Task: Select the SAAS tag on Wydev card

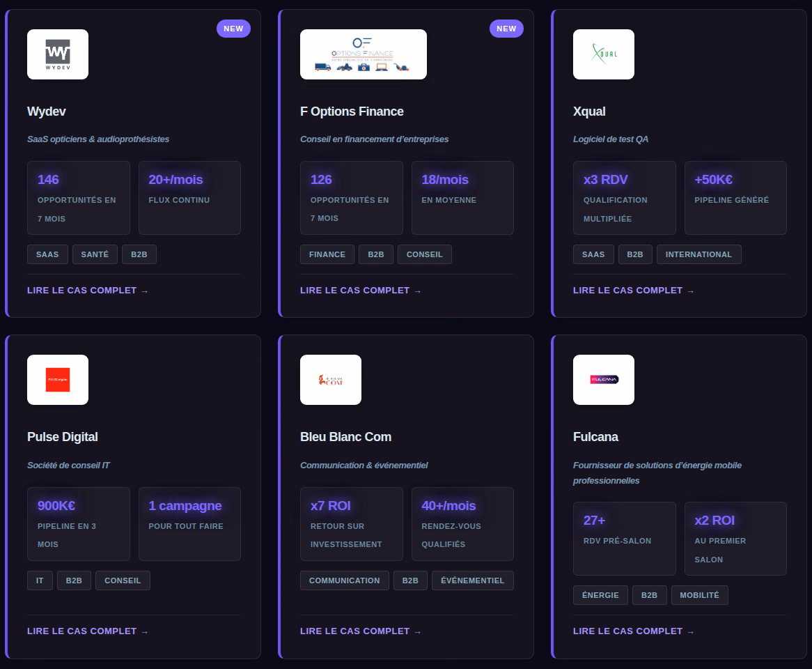Action: click(x=47, y=254)
